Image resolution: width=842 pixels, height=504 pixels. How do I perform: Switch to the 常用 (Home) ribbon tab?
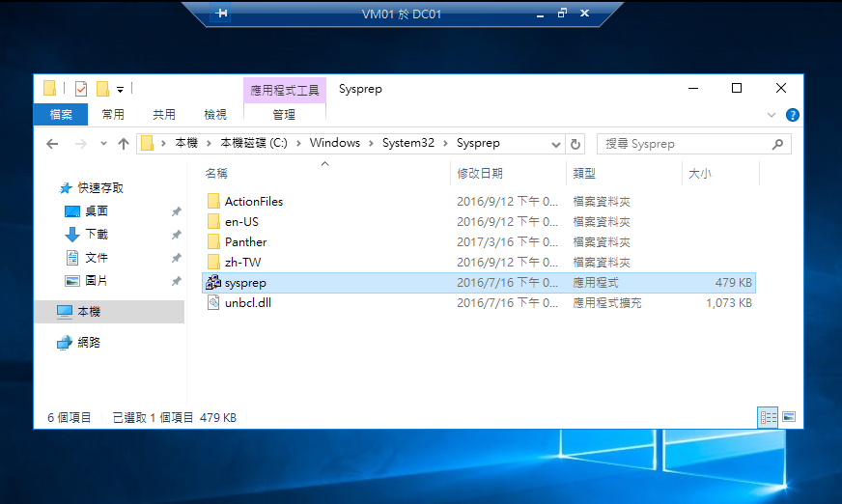113,114
